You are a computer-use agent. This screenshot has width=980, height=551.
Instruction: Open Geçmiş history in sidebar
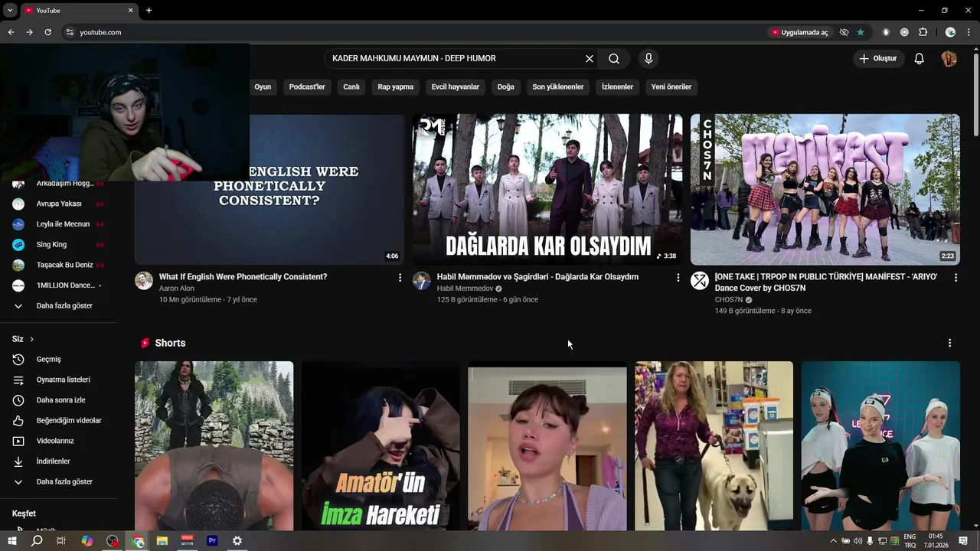coord(60,360)
